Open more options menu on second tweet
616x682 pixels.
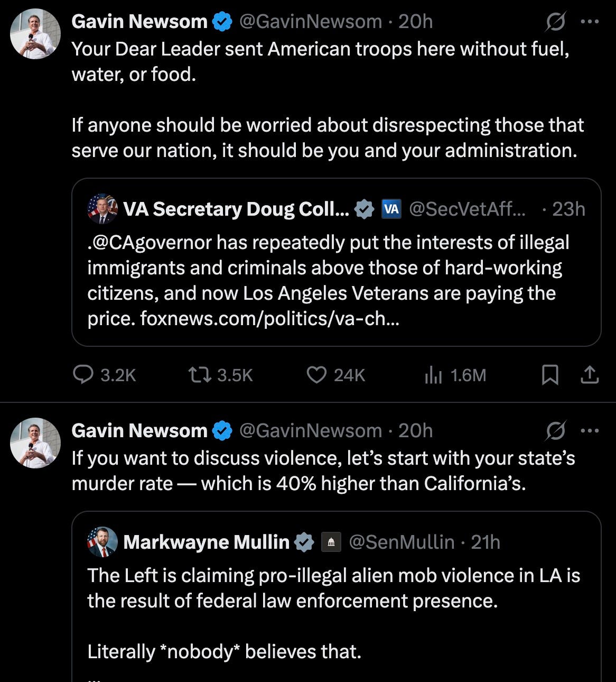tap(590, 431)
